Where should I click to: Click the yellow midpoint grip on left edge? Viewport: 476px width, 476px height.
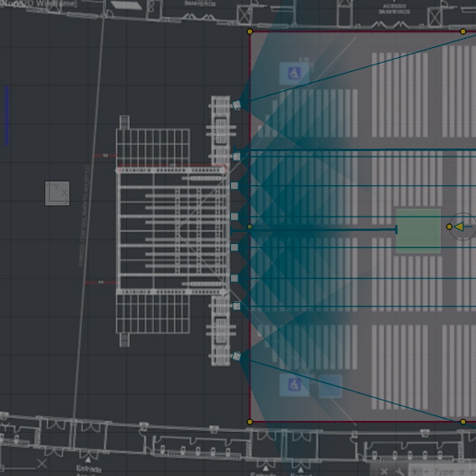[x=250, y=227]
